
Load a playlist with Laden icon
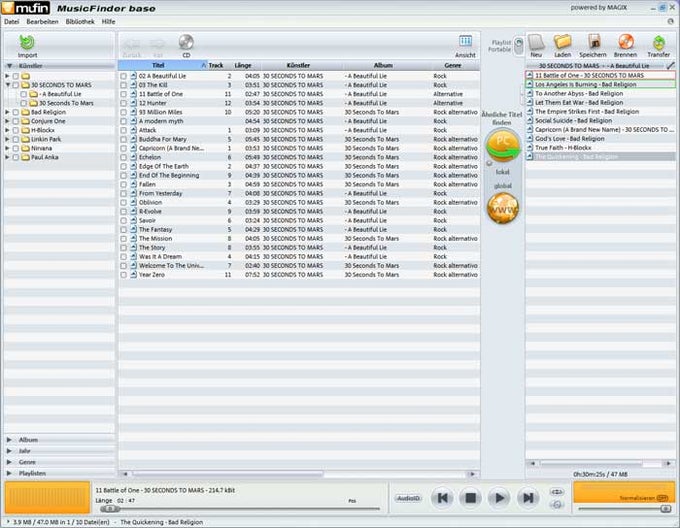pyautogui.click(x=562, y=42)
